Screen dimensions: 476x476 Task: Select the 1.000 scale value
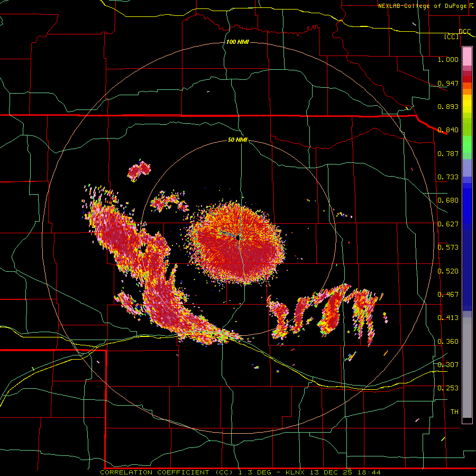[x=448, y=59]
